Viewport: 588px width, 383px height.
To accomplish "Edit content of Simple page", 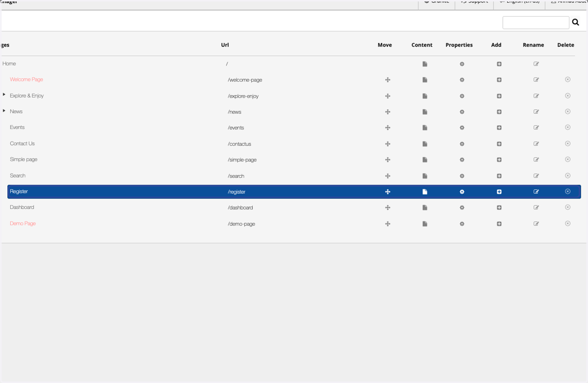I will click(425, 160).
